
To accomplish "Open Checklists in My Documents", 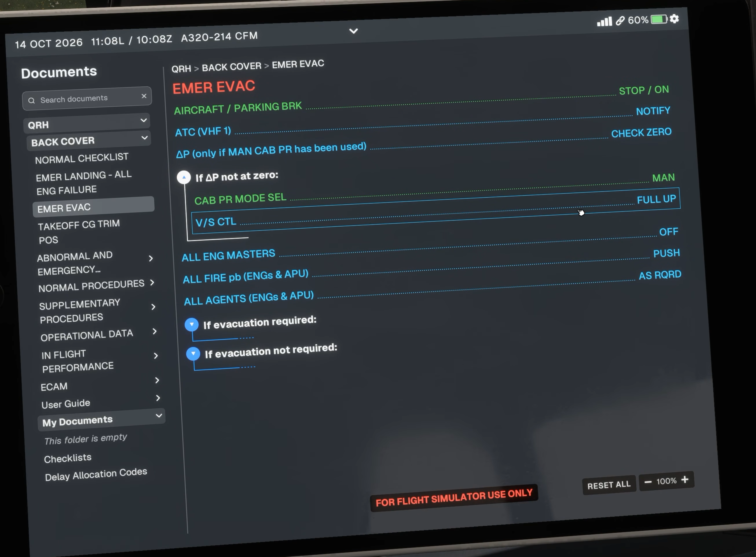I will (68, 458).
